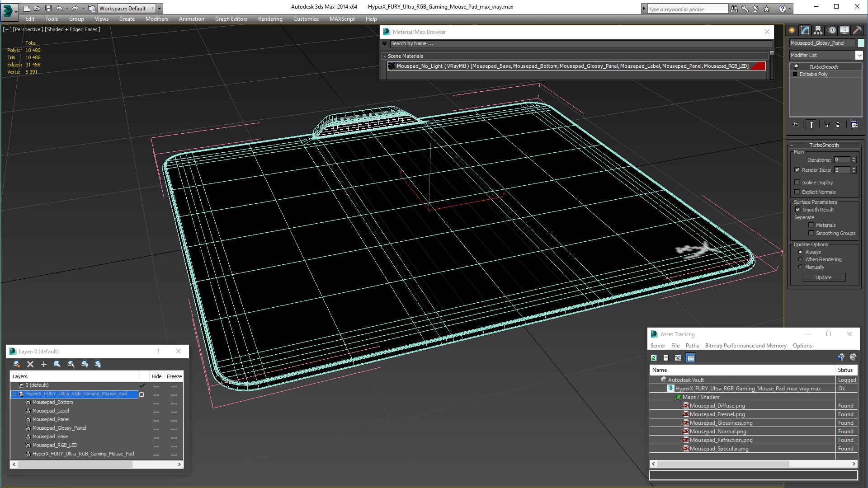Screen dimensions: 868x488
Task: Open Bitmap Performance and Memory menu
Action: (745, 346)
